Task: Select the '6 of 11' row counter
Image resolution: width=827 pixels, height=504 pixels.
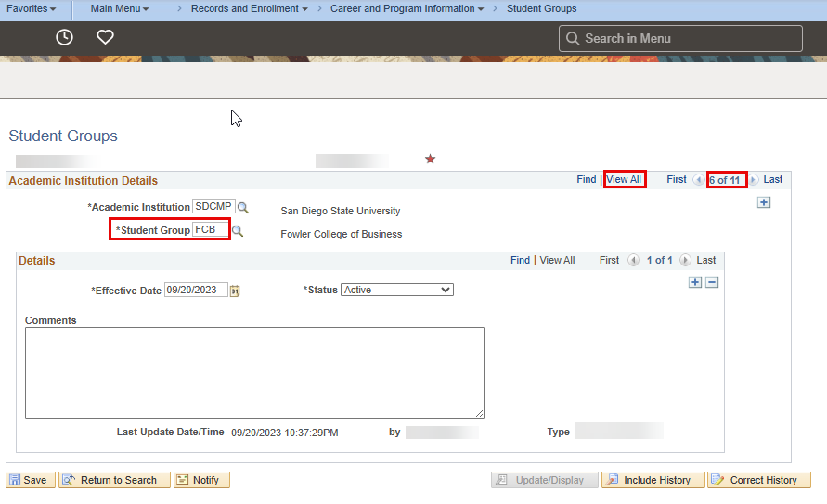Action: click(725, 180)
